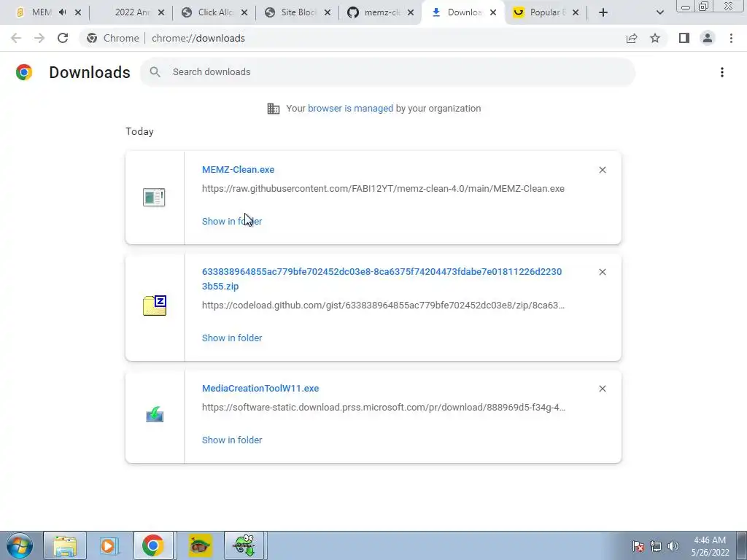Click the raw.githubusercontent.com source URL
This screenshot has height=560, width=747.
(383, 189)
